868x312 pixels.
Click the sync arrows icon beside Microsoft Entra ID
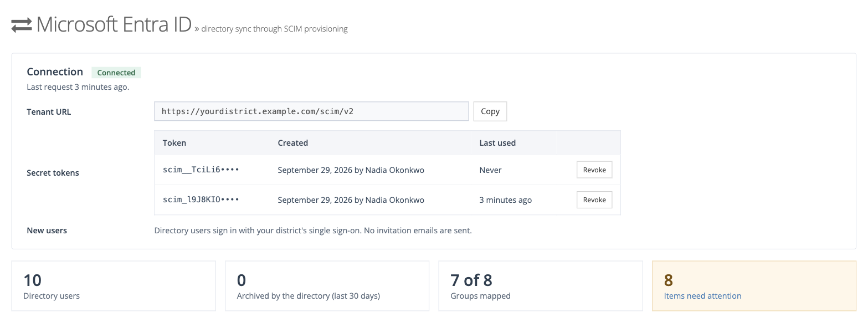pyautogui.click(x=22, y=25)
